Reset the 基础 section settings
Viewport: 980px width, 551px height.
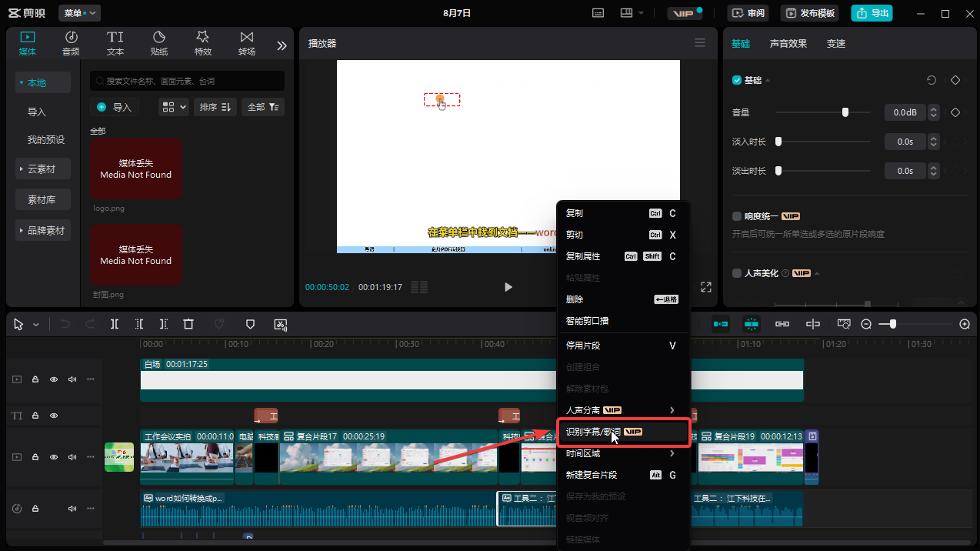coord(932,80)
